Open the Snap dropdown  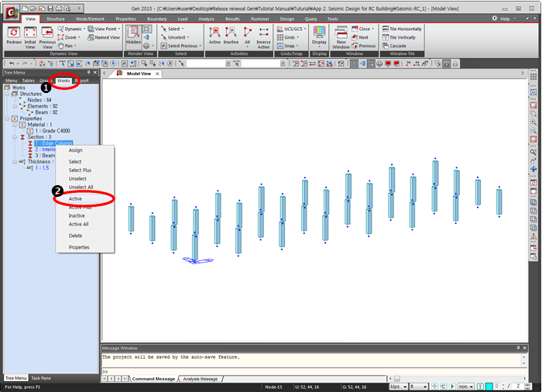pos(287,46)
